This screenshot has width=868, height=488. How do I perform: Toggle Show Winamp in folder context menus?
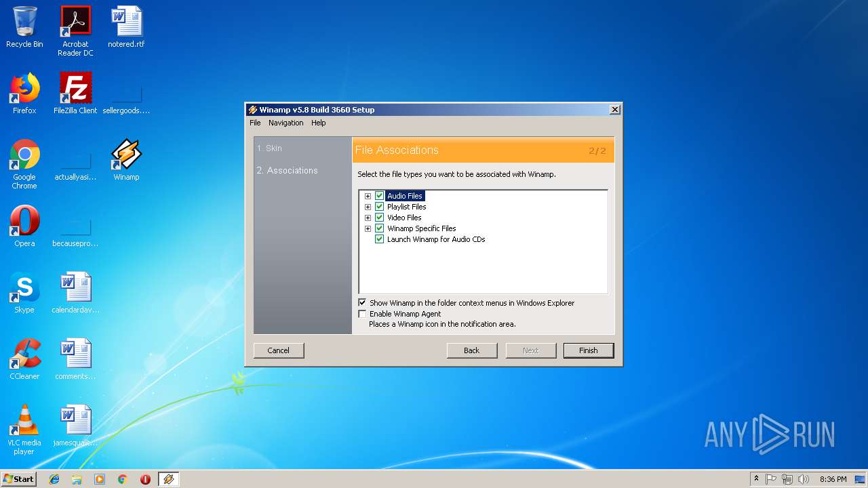(x=362, y=303)
